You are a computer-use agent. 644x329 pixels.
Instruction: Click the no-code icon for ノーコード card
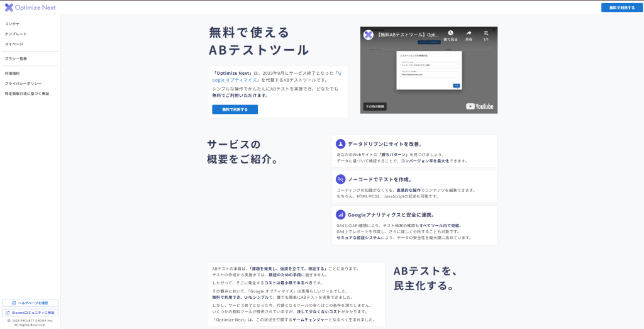pyautogui.click(x=340, y=179)
